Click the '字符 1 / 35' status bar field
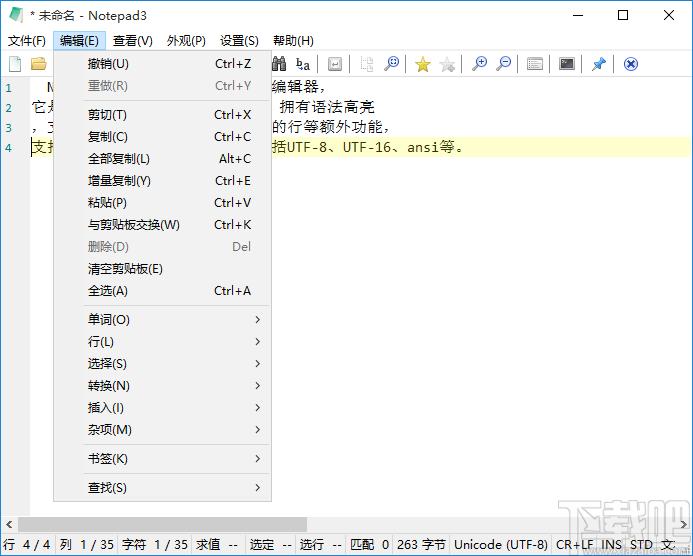Image resolution: width=693 pixels, height=556 pixels. click(155, 545)
